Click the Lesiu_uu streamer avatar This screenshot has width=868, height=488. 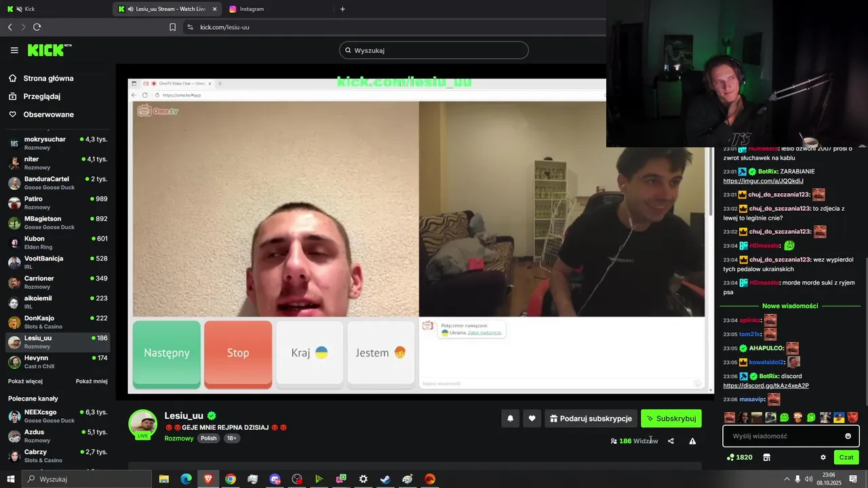(143, 424)
